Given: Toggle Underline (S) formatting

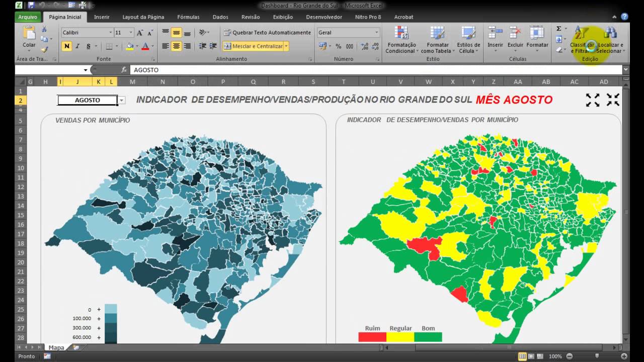Looking at the screenshot, I should coord(89,46).
